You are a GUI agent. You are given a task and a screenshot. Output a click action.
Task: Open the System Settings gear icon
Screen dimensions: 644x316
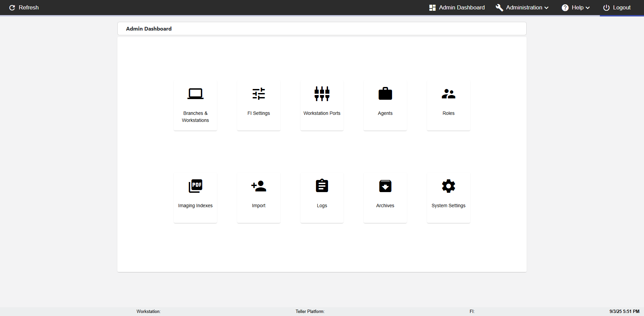448,186
